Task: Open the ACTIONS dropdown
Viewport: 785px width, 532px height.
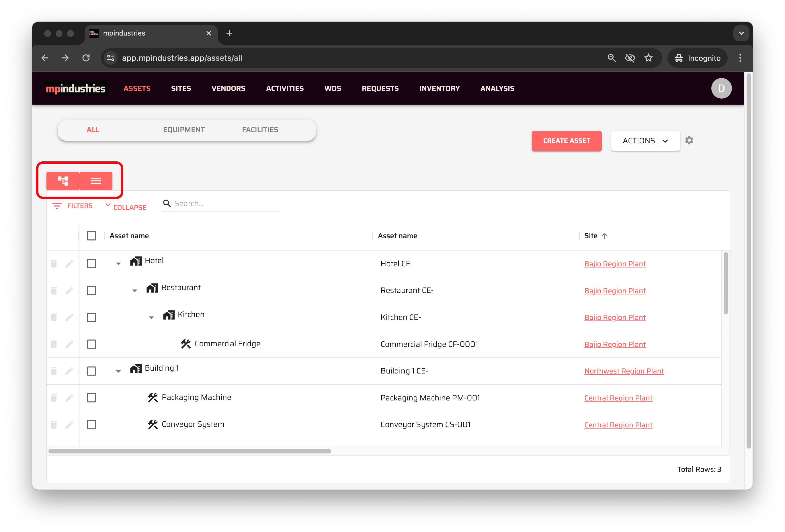Action: (645, 141)
